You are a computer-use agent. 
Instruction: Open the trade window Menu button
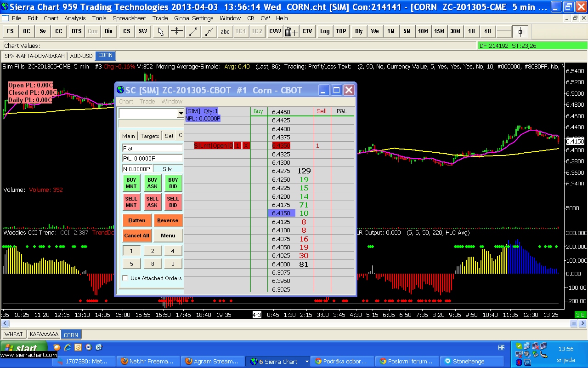pos(168,236)
